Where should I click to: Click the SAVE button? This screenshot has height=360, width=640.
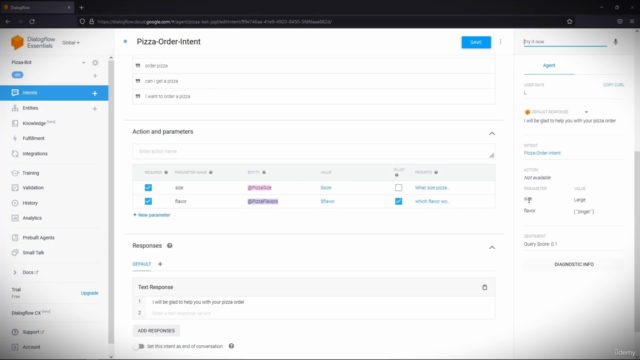point(476,42)
